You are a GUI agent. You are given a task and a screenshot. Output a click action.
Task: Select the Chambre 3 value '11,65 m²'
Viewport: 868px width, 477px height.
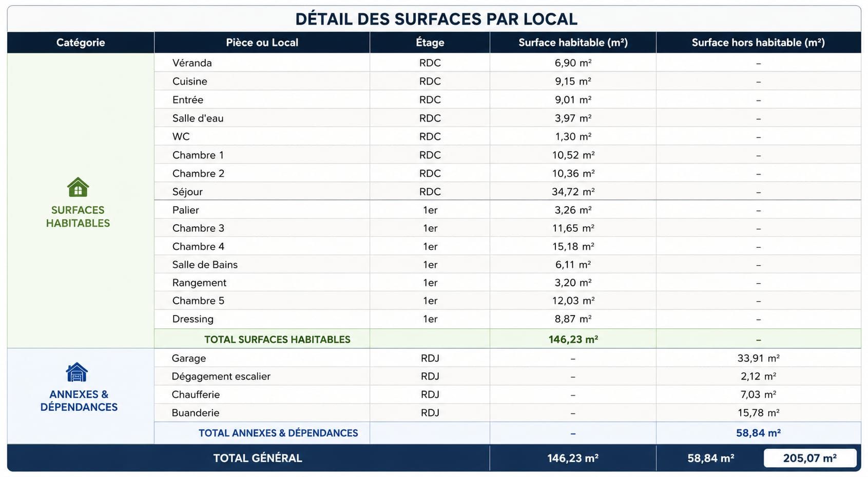click(x=573, y=228)
